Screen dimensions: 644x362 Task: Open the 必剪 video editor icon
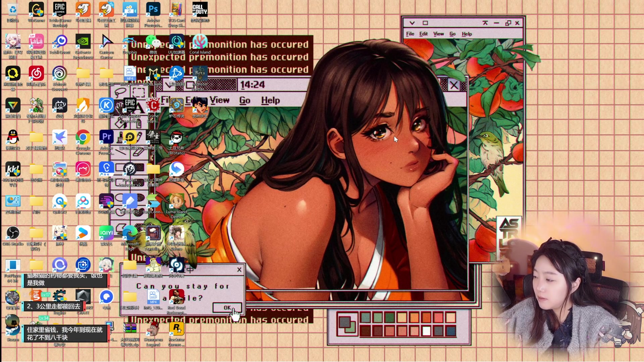point(60,108)
